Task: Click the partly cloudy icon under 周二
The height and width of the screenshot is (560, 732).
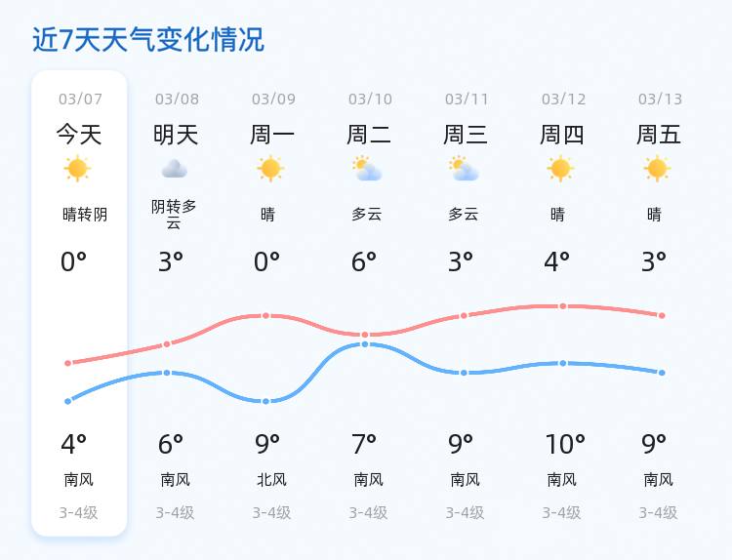Action: click(367, 170)
